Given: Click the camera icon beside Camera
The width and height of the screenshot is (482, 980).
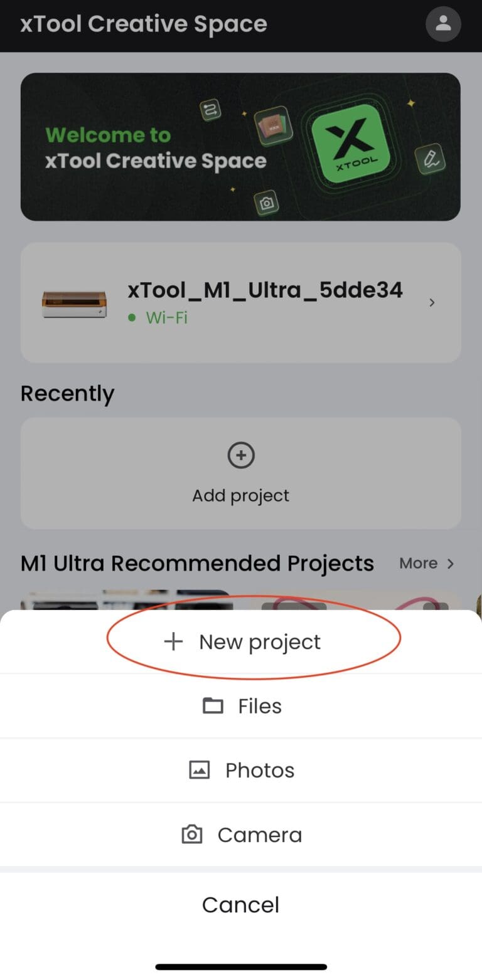Looking at the screenshot, I should click(191, 835).
